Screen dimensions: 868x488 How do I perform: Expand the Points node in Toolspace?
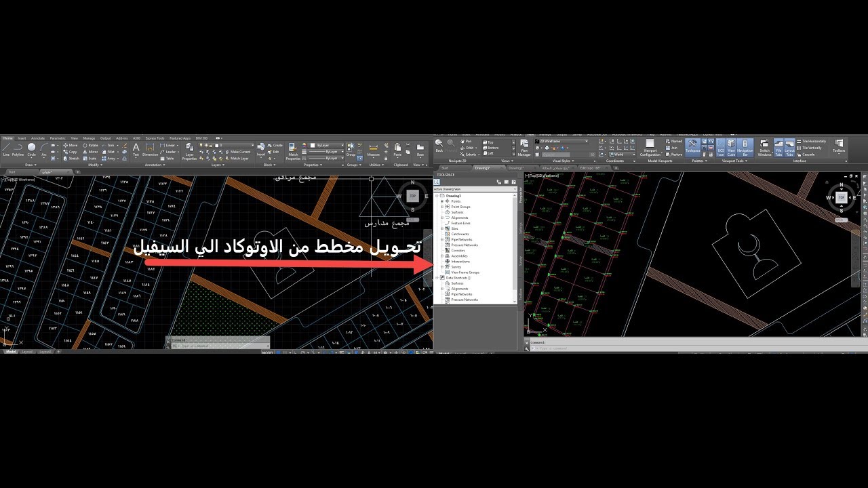442,201
